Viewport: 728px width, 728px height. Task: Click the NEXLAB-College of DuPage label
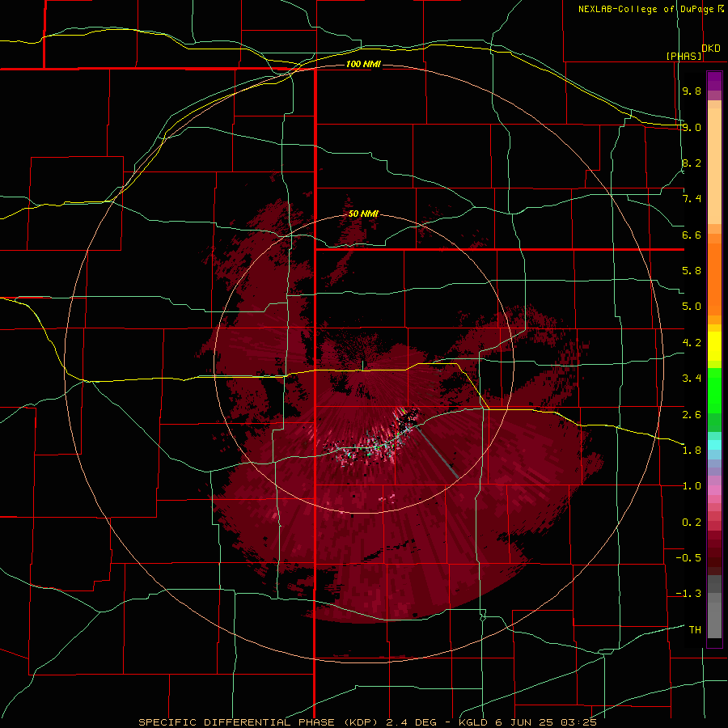coord(647,9)
